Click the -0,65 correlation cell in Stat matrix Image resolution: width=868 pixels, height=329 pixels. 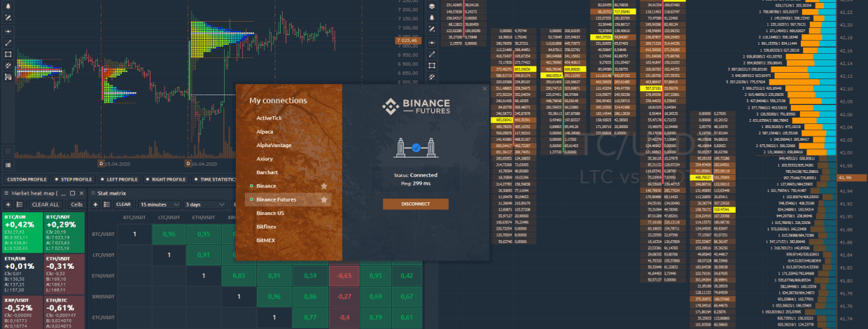coord(344,276)
